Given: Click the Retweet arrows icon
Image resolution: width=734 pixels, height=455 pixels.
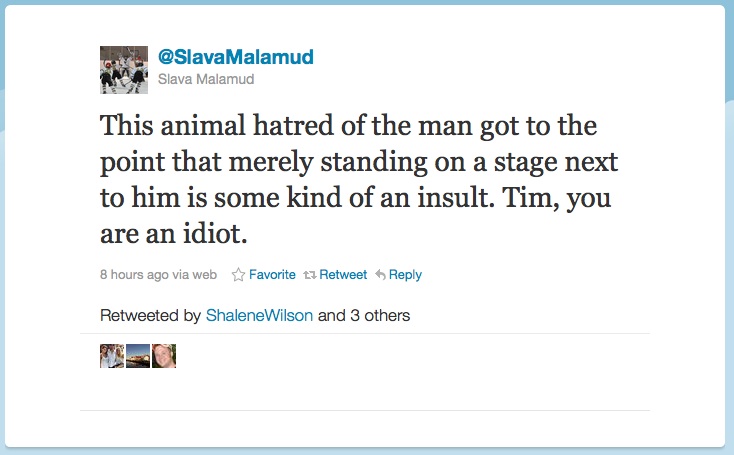Looking at the screenshot, I should (310, 274).
